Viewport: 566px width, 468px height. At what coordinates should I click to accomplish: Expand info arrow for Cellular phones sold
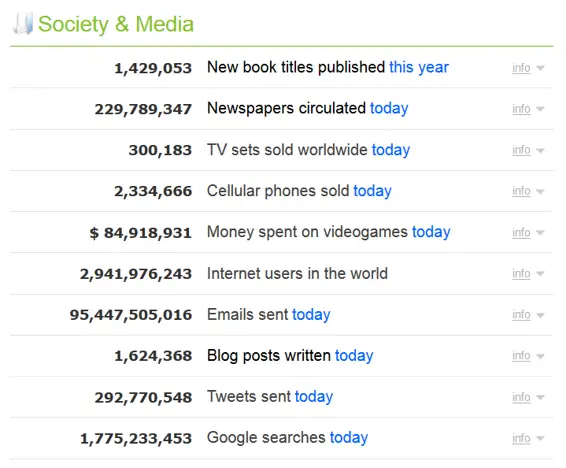540,191
